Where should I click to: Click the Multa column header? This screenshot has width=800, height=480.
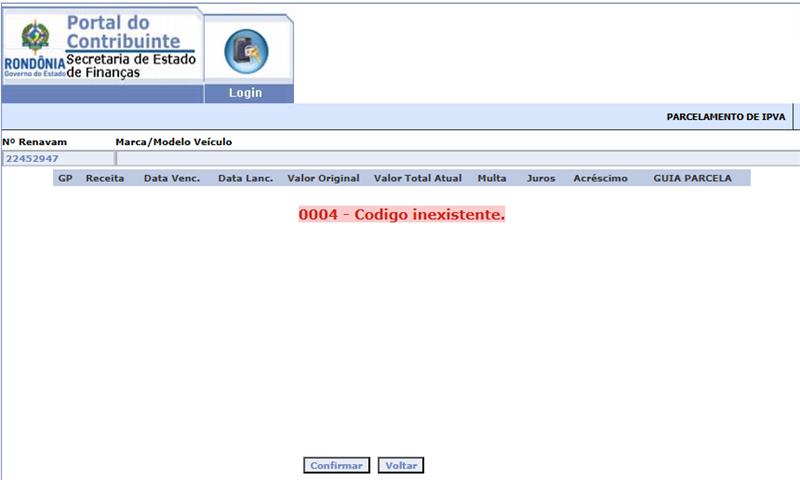[x=492, y=178]
